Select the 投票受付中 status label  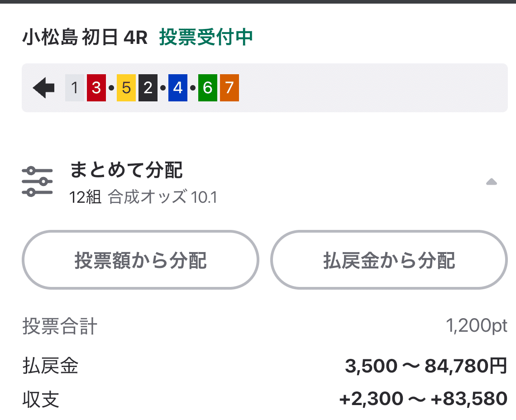pyautogui.click(x=206, y=38)
